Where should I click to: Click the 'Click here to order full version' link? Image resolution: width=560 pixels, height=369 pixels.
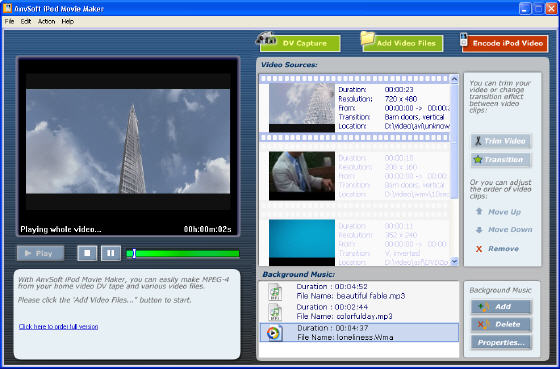[x=58, y=326]
